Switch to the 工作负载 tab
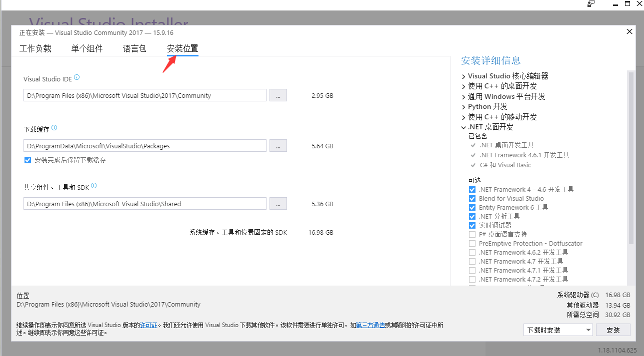The width and height of the screenshot is (644, 356). pyautogui.click(x=35, y=49)
